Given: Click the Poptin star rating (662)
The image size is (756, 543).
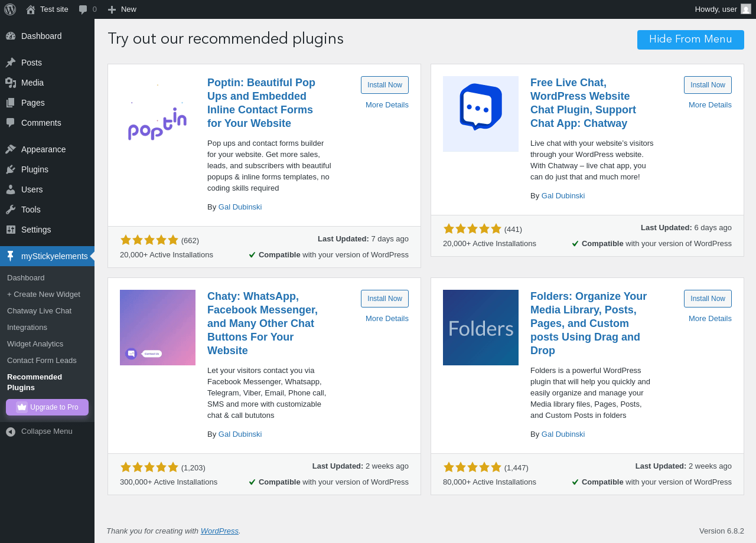Looking at the screenshot, I should (159, 240).
